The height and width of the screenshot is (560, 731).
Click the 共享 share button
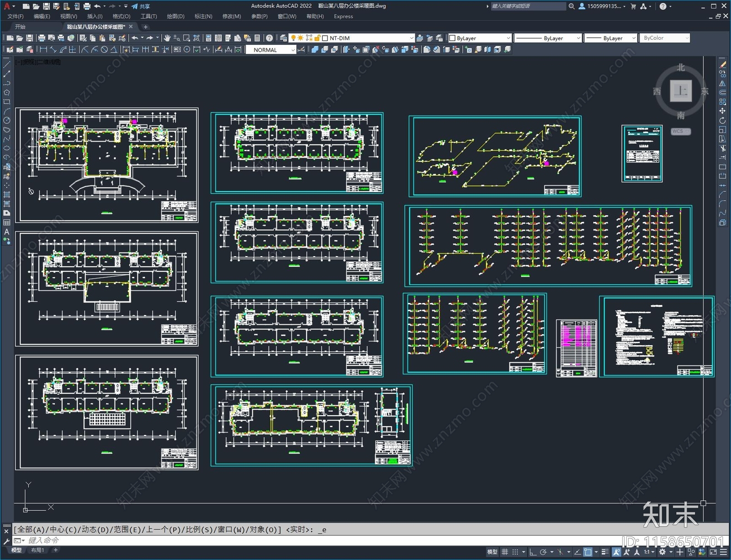tap(141, 6)
